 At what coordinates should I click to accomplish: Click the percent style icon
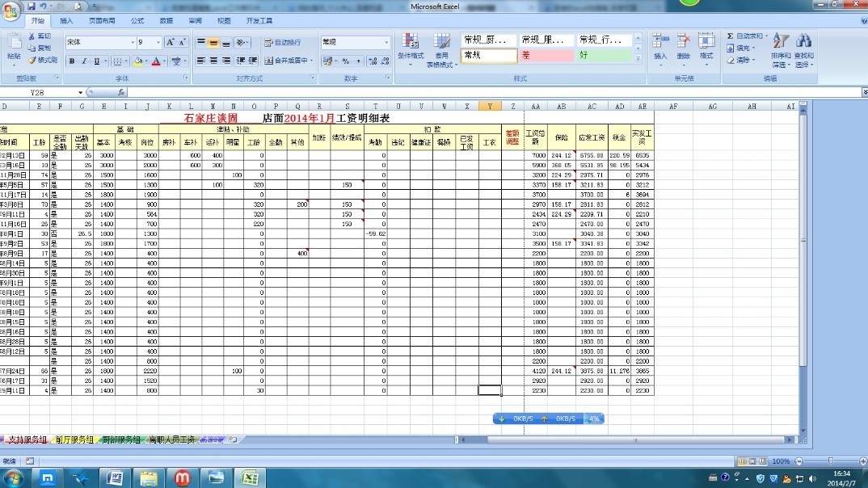point(345,61)
